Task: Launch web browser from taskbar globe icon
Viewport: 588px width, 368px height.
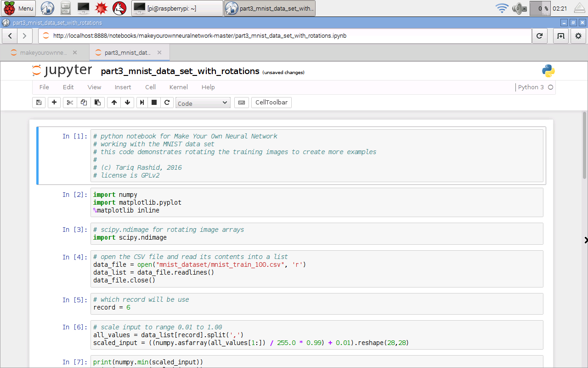Action: [47, 8]
